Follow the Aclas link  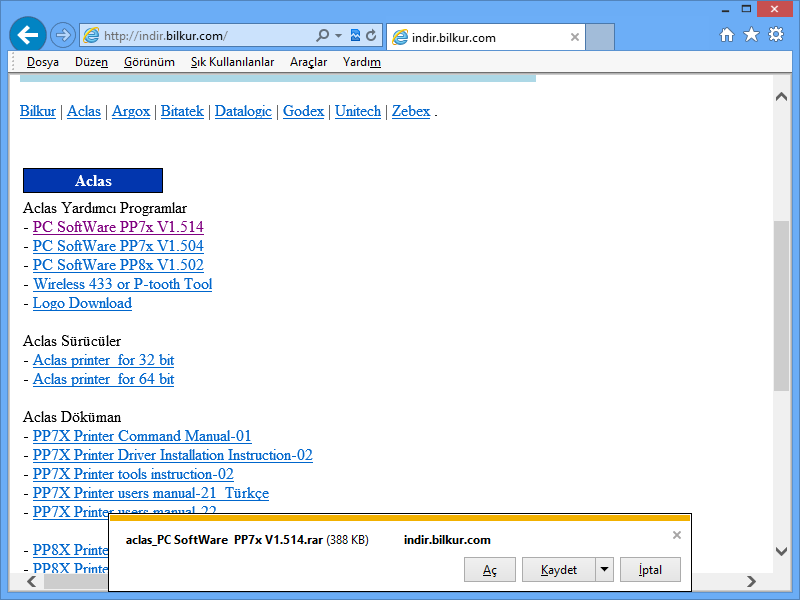coord(84,111)
